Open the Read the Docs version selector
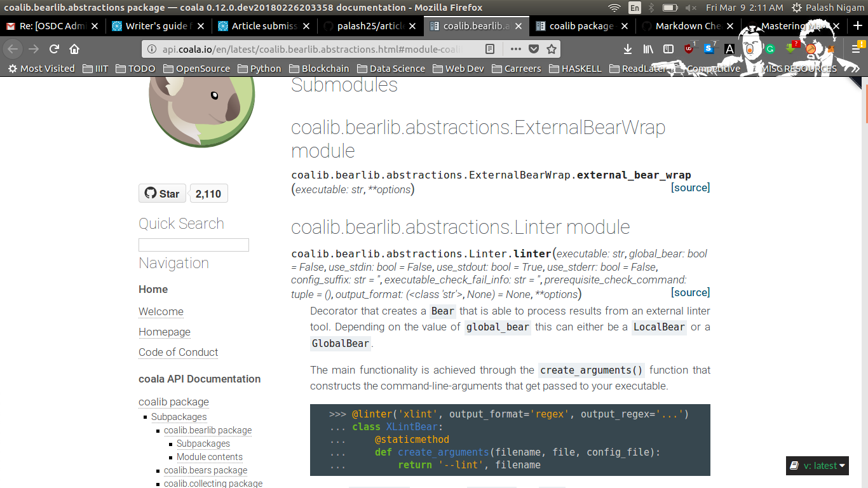The width and height of the screenshot is (868, 488). tap(817, 466)
